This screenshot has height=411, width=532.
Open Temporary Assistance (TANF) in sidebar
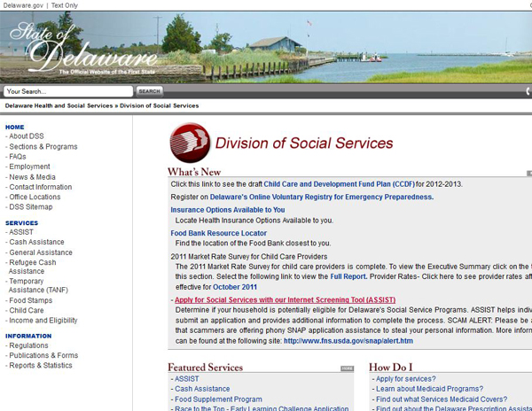[38, 285]
